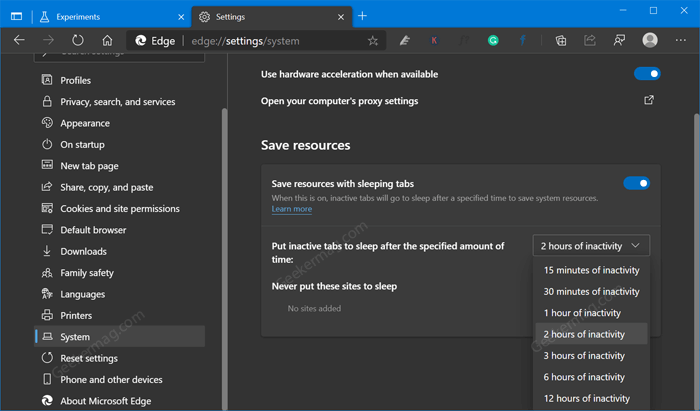
Task: Select 1 hour of inactivity
Action: click(x=591, y=313)
